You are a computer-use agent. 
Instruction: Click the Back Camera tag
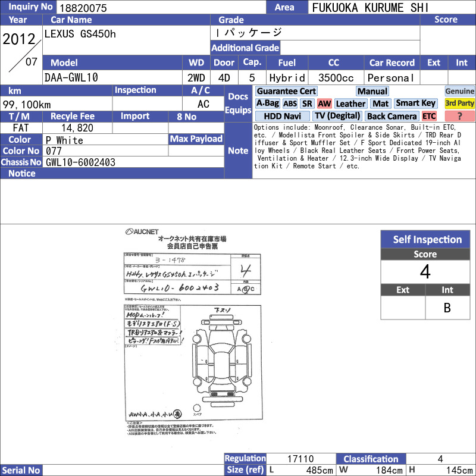tap(392, 116)
